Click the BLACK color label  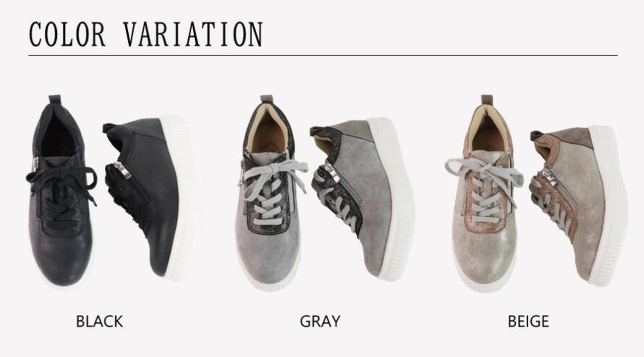point(99,321)
